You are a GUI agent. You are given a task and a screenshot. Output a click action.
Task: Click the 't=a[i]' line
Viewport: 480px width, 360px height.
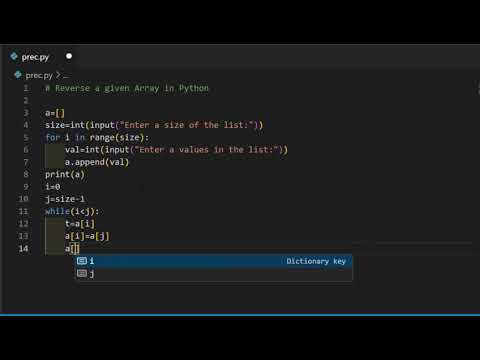[80, 224]
